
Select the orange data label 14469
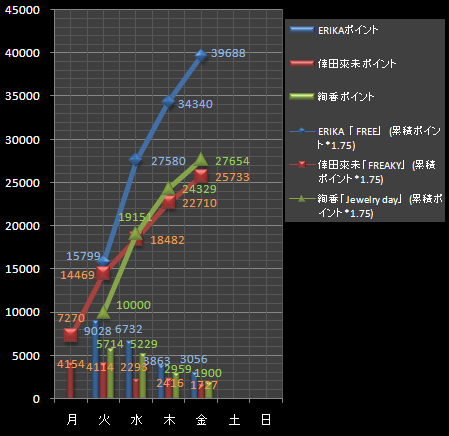[78, 275]
